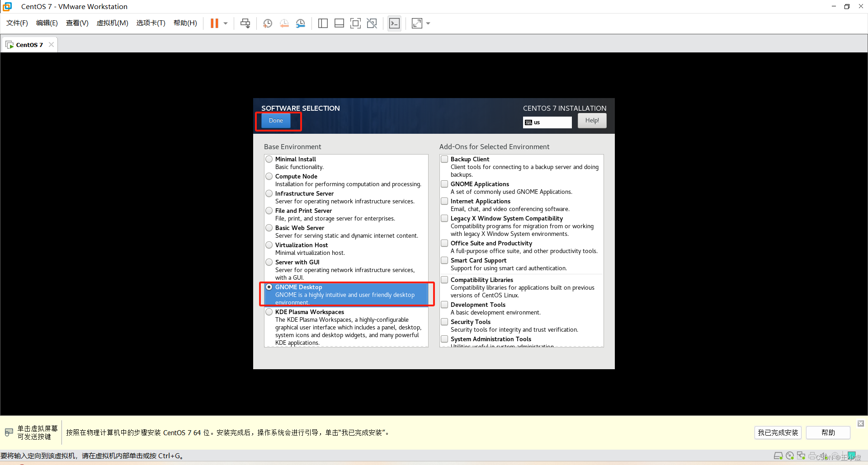Image resolution: width=868 pixels, height=465 pixels.
Task: Open the snapshot manager
Action: pos(301,23)
